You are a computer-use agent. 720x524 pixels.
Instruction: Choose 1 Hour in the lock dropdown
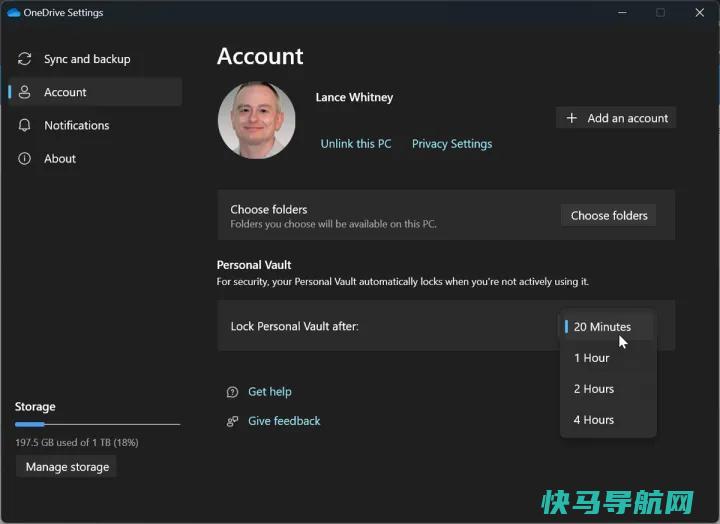pos(608,358)
